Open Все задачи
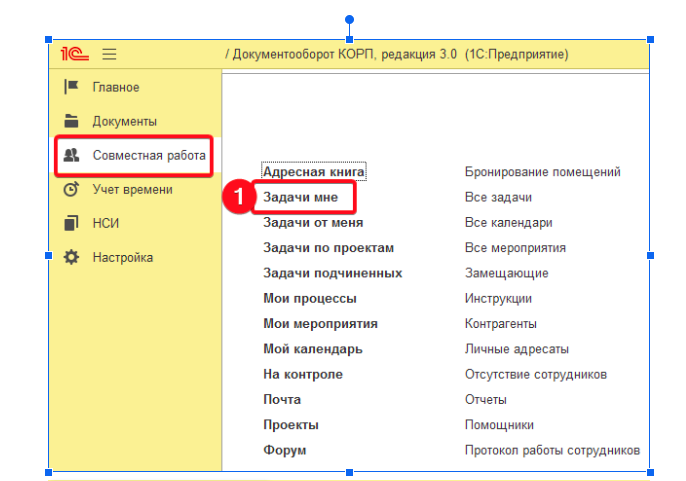The height and width of the screenshot is (481, 686). [x=498, y=197]
